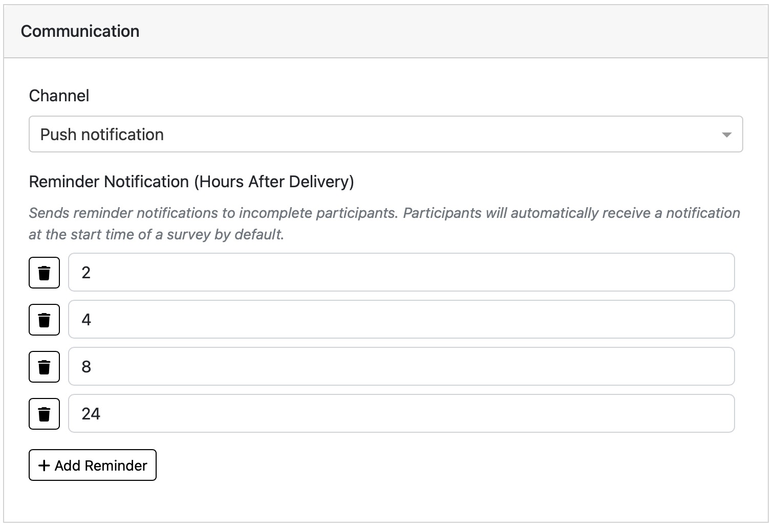Click the plus icon in Add Reminder

pyautogui.click(x=44, y=465)
